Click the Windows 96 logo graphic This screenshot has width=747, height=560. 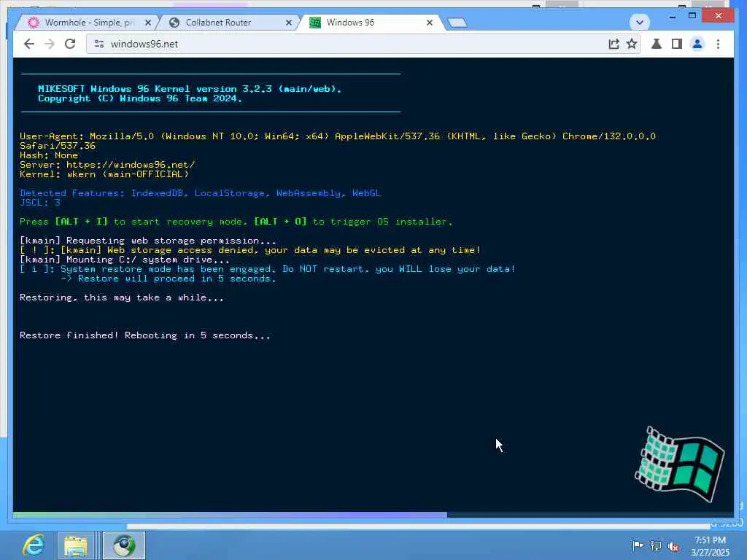pos(680,464)
